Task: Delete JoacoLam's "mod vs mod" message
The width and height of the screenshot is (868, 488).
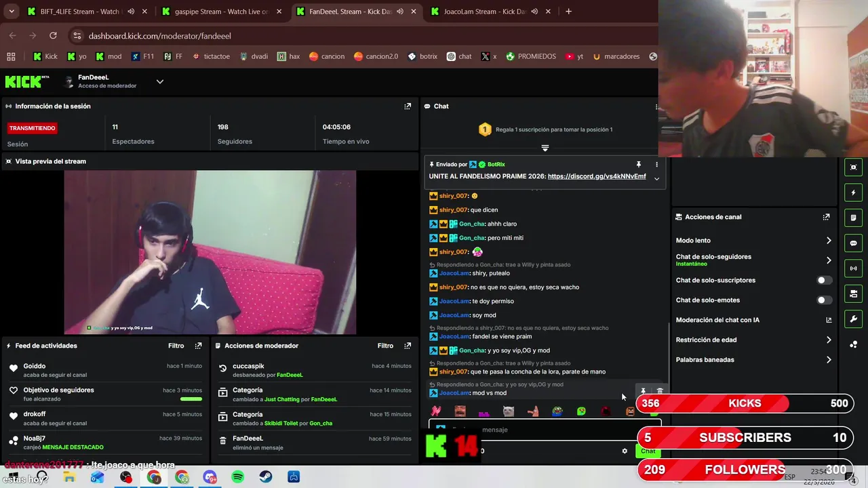Action: click(x=660, y=392)
